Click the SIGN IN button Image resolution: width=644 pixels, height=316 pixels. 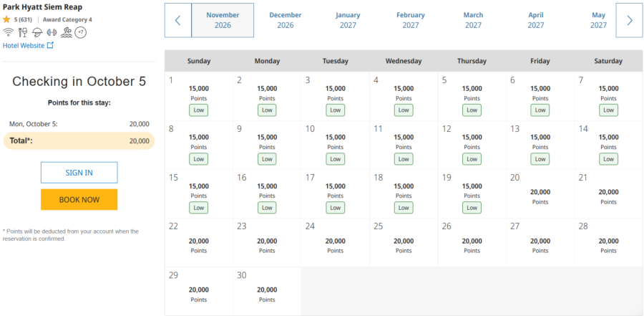pos(79,173)
